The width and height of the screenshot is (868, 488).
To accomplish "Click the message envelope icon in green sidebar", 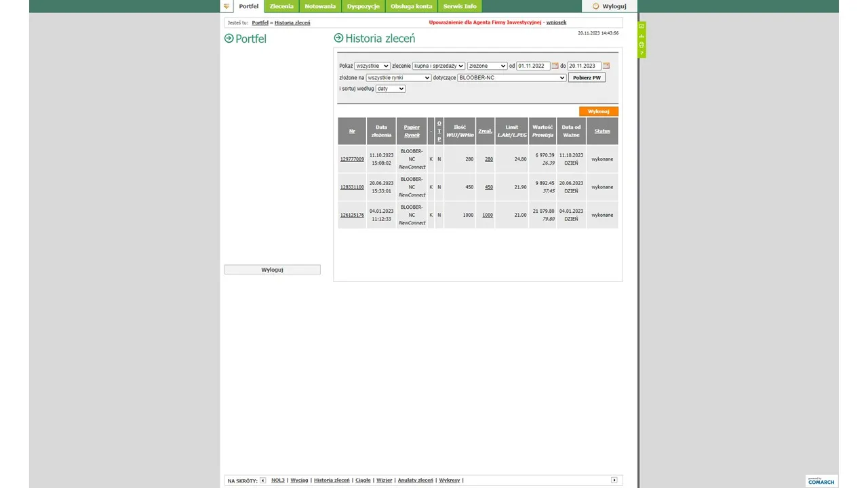I will [642, 26].
